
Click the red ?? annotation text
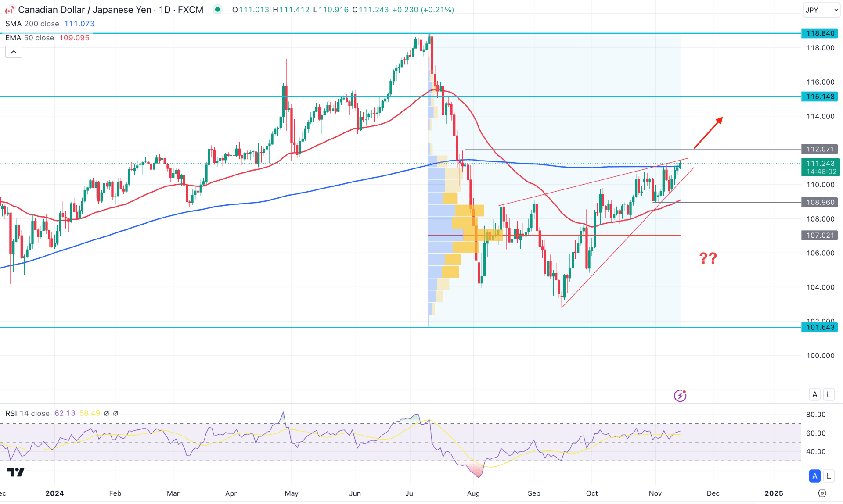click(708, 258)
